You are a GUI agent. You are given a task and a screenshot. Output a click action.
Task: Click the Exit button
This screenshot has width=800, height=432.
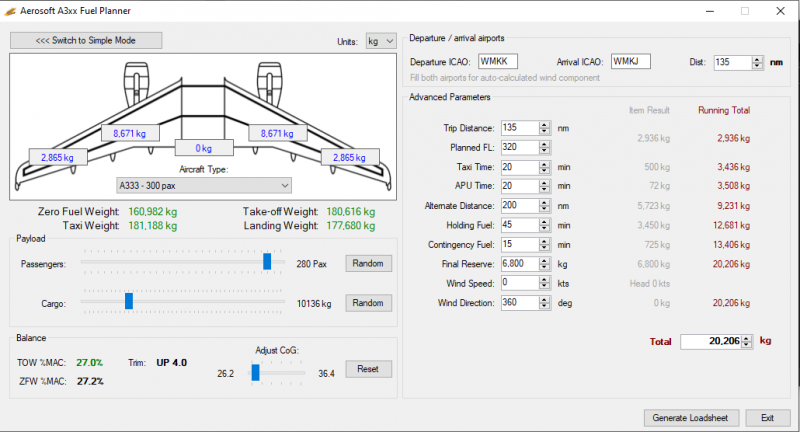pyautogui.click(x=768, y=418)
